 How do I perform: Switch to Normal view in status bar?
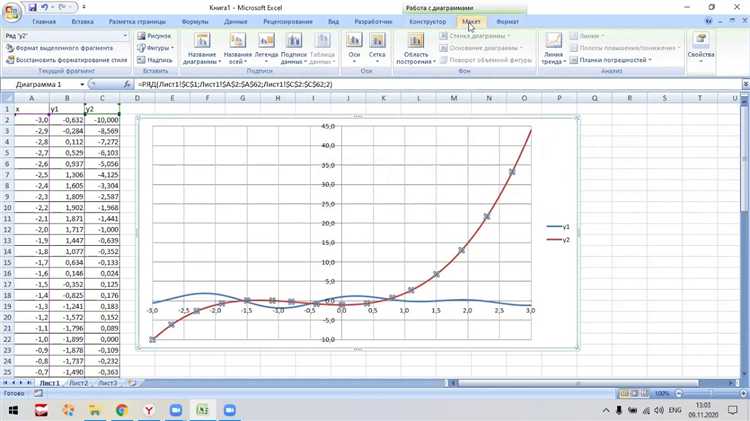coord(624,394)
